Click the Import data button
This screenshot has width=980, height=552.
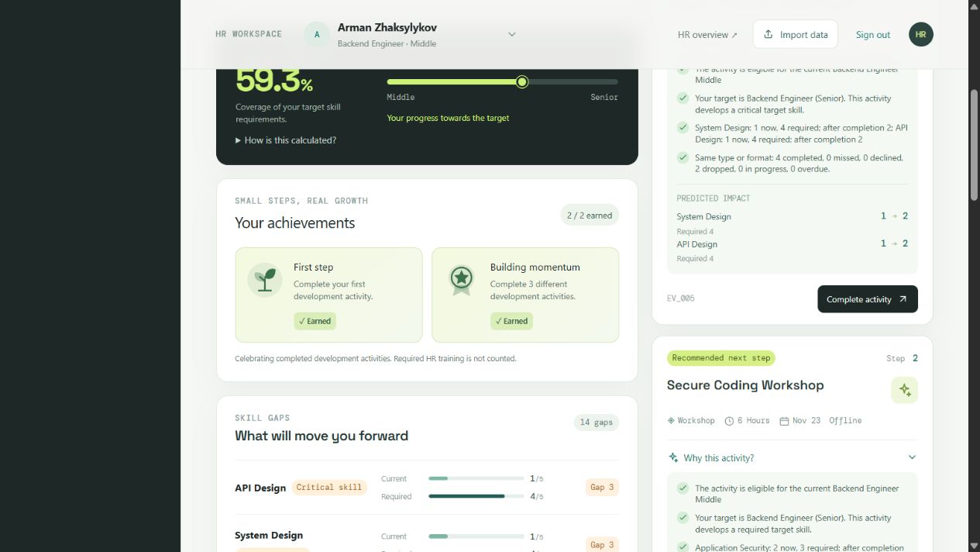tap(796, 34)
